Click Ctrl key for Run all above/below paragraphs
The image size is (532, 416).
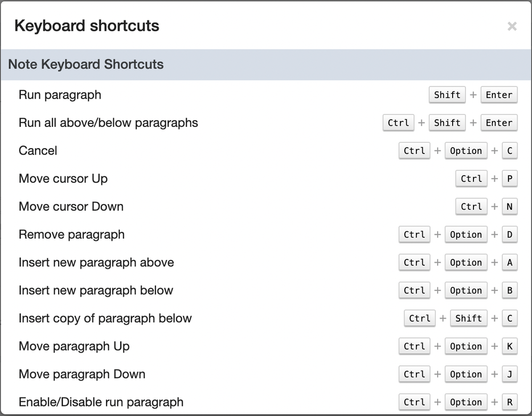[398, 123]
